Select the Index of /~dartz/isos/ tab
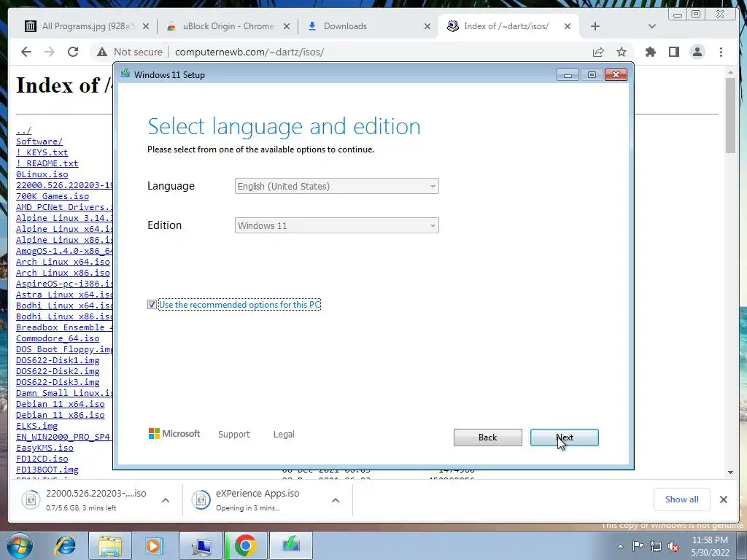 point(506,26)
